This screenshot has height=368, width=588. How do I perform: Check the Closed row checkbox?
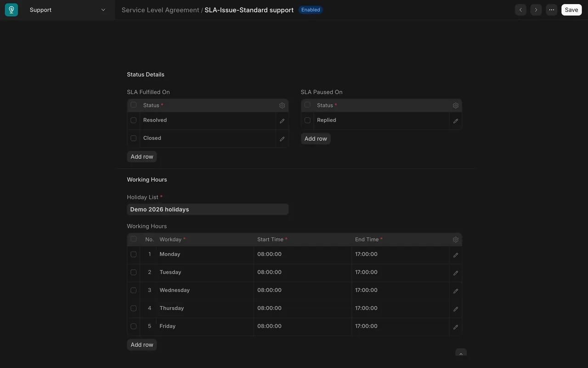click(x=134, y=138)
